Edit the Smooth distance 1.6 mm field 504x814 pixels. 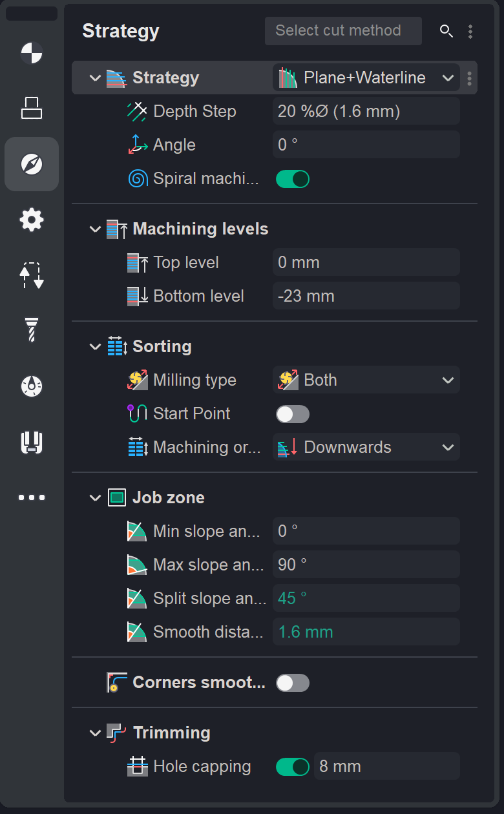366,632
